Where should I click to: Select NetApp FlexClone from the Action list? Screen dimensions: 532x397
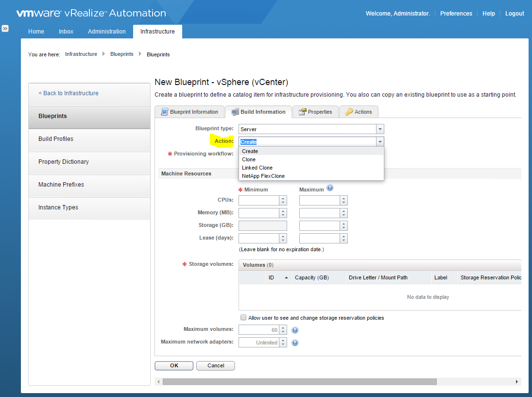coord(311,176)
